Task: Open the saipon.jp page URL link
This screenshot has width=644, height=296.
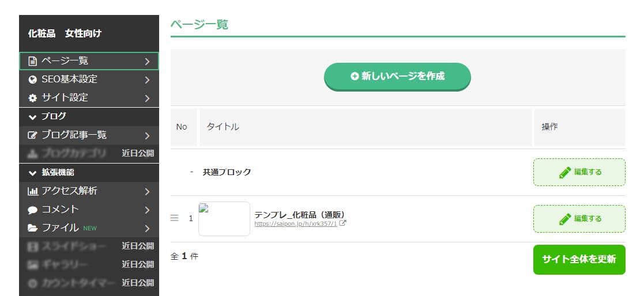Action: click(x=295, y=223)
